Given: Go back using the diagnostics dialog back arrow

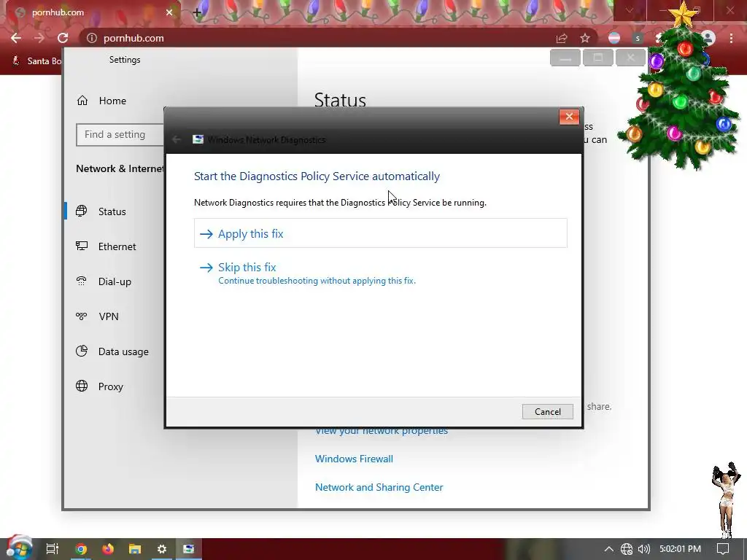Looking at the screenshot, I should [x=177, y=139].
